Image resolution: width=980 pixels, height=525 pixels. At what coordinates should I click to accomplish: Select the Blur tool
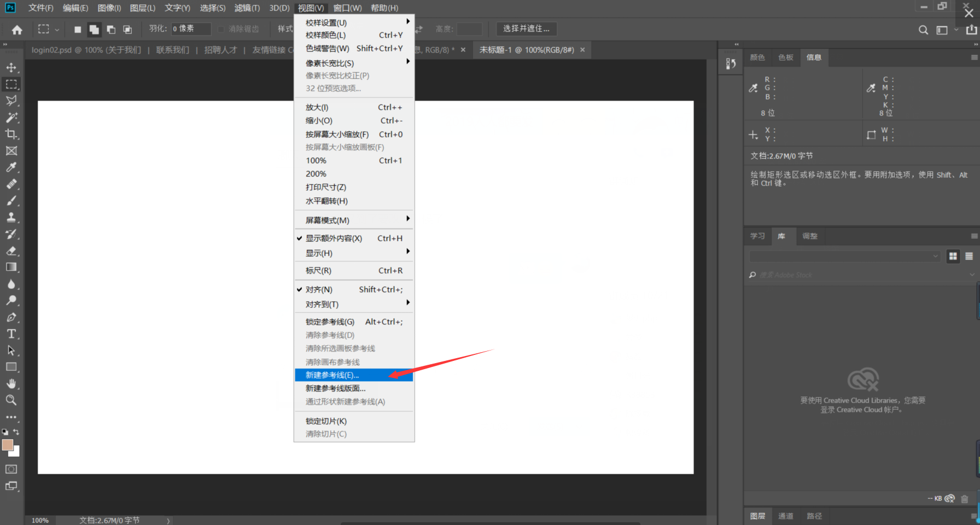point(11,284)
